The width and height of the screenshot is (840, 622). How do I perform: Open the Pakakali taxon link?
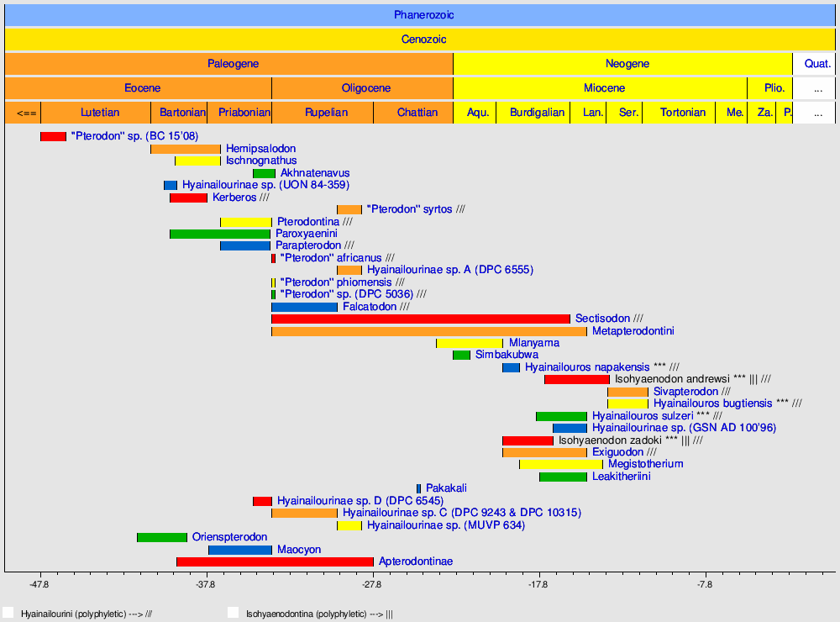point(446,488)
